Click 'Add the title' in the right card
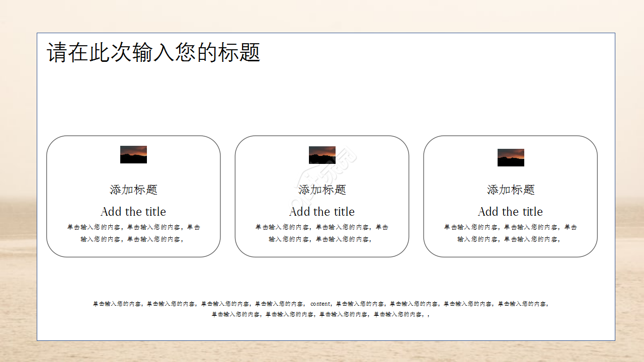Image resolution: width=644 pixels, height=362 pixels. tap(511, 212)
